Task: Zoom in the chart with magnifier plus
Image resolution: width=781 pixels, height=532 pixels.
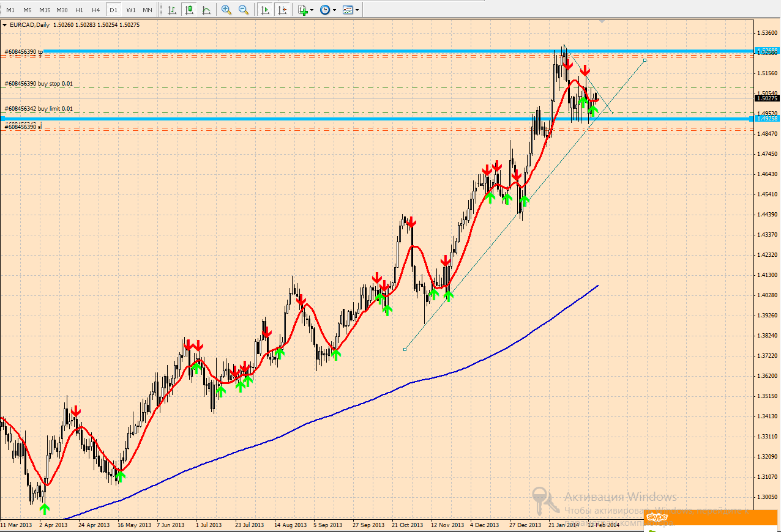Action: click(x=226, y=10)
